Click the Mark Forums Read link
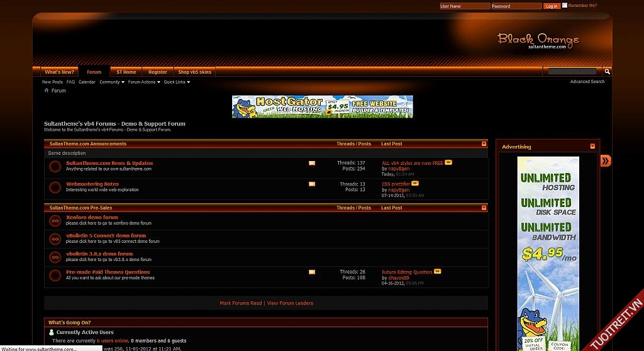Viewport: 644px width, 351px height. click(x=240, y=303)
